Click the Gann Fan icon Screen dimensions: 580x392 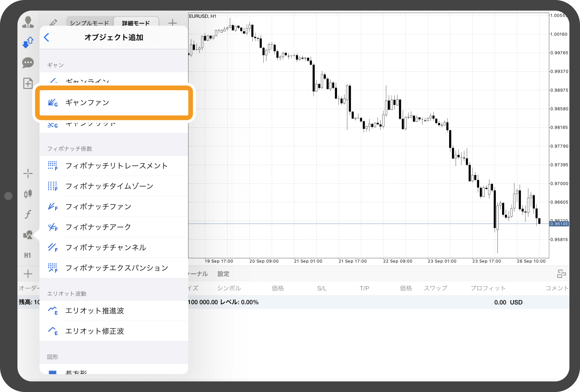click(x=53, y=103)
